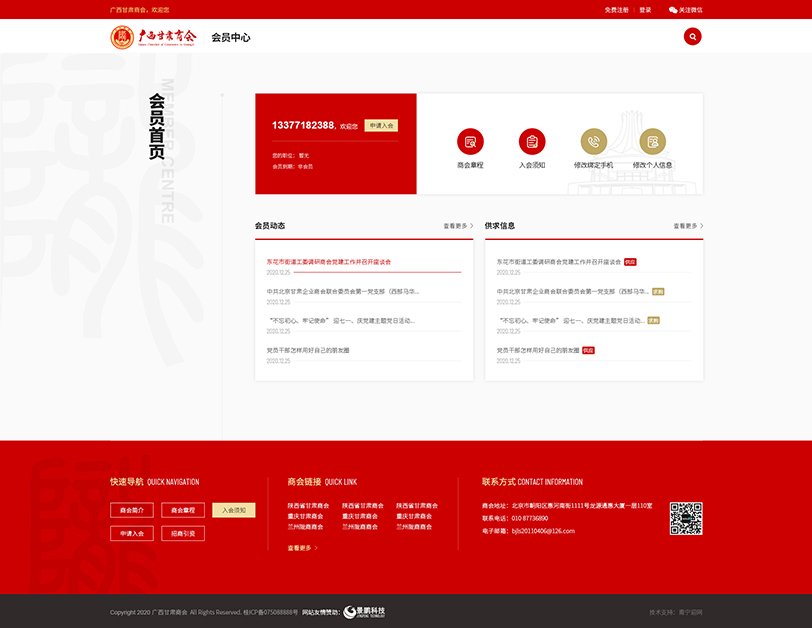Click the red 供应 tag on 党员干部 entry
The image size is (812, 628).
click(x=588, y=350)
